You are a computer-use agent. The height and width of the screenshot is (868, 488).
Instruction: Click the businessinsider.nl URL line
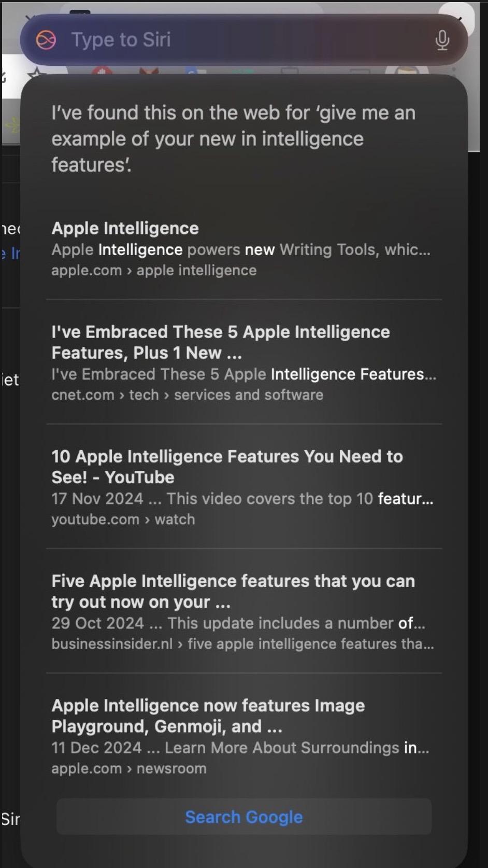click(x=242, y=643)
